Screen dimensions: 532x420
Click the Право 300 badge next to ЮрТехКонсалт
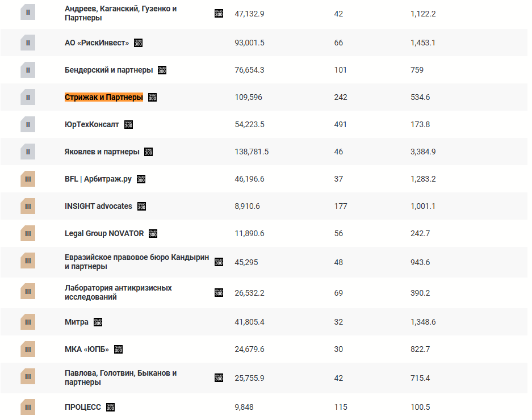[128, 124]
